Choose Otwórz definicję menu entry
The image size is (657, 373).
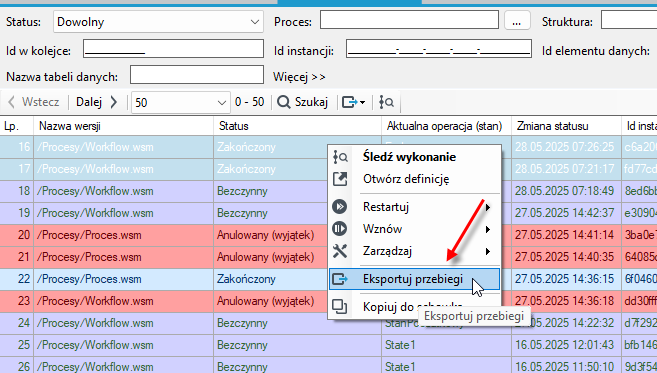pyautogui.click(x=406, y=179)
